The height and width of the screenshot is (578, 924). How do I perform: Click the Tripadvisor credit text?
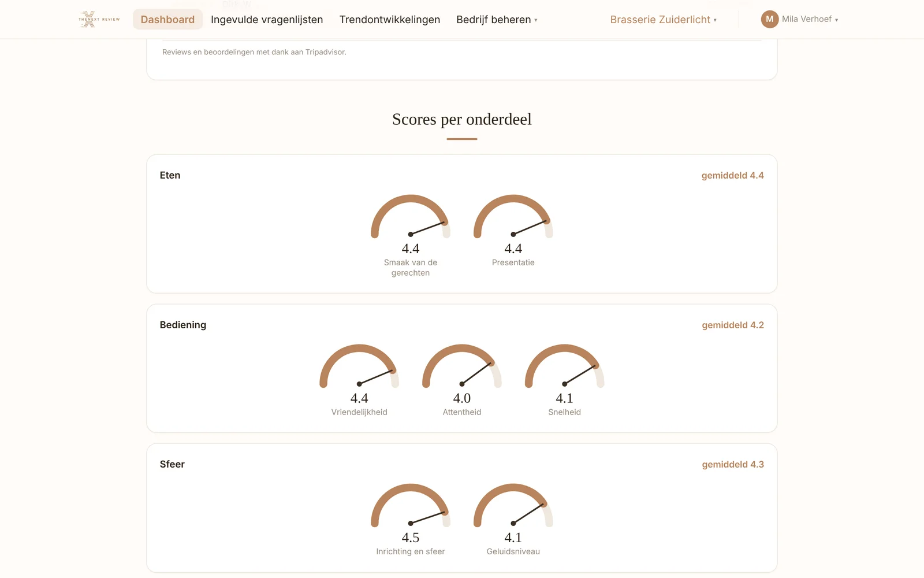pyautogui.click(x=254, y=52)
